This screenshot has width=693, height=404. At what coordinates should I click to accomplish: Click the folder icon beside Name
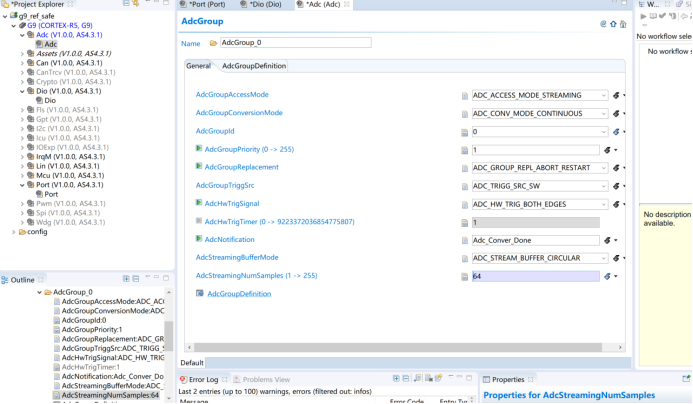tap(213, 43)
